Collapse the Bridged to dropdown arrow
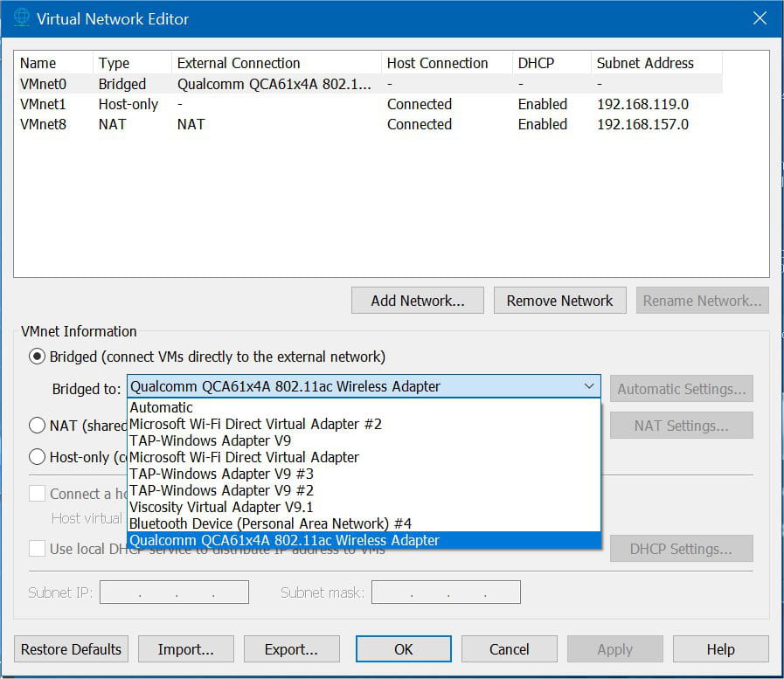Image resolution: width=784 pixels, height=679 pixels. [588, 386]
